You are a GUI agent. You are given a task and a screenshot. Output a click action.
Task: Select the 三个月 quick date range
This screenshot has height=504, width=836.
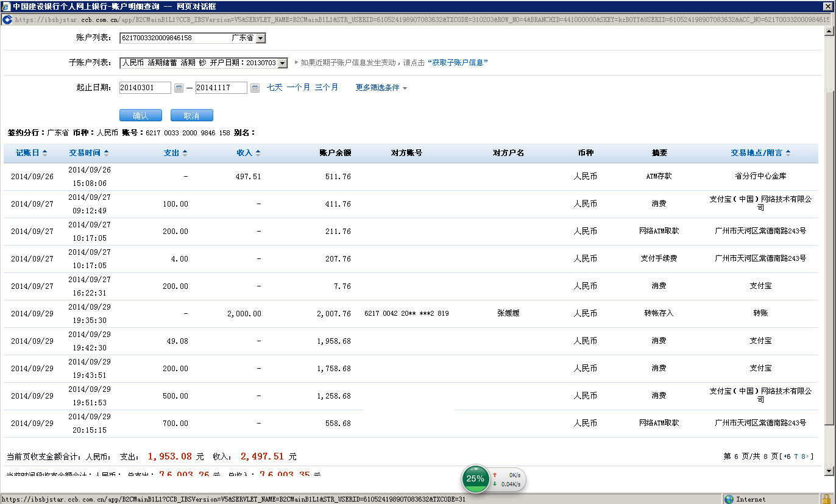tap(327, 88)
